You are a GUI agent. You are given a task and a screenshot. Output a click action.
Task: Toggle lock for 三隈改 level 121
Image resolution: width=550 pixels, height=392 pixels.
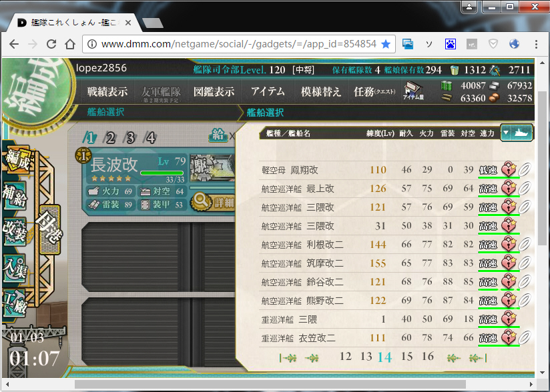coord(508,207)
